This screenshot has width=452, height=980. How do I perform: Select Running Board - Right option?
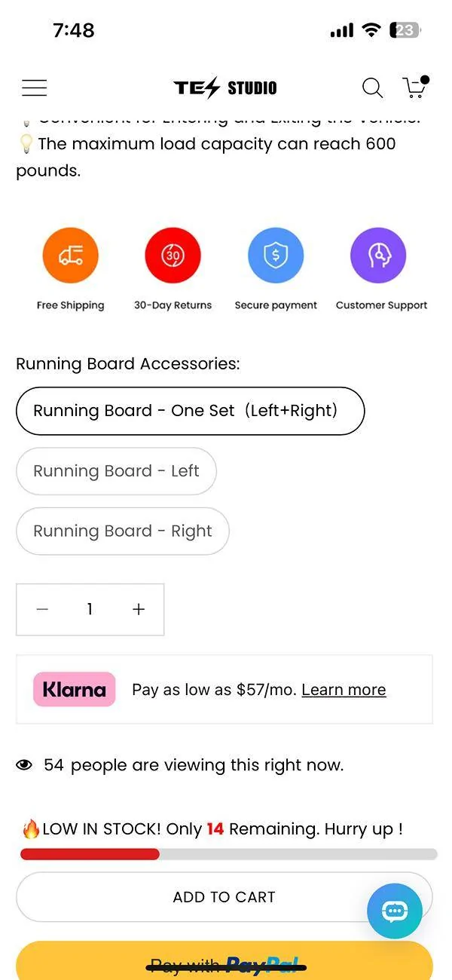pos(122,531)
